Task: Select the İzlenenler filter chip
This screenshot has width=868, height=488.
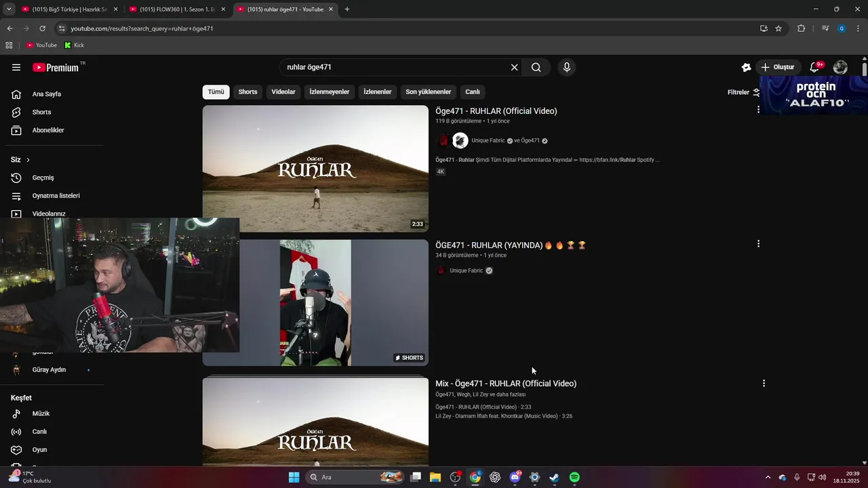Action: tap(378, 92)
